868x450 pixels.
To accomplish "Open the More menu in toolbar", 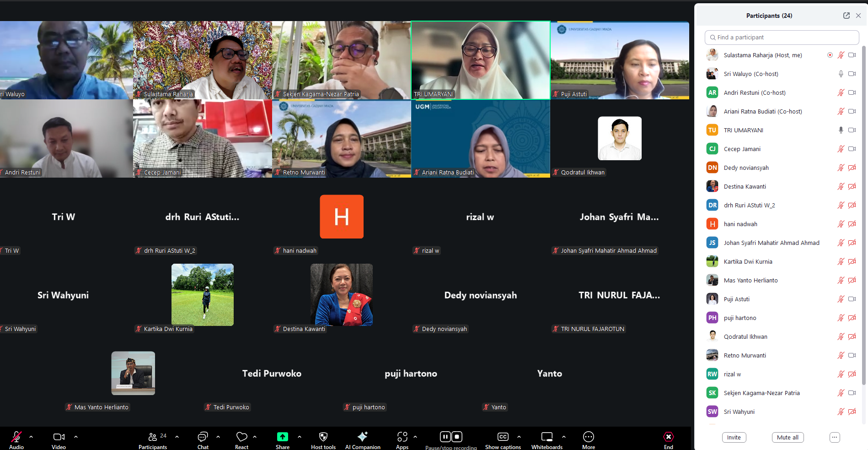I will [588, 437].
